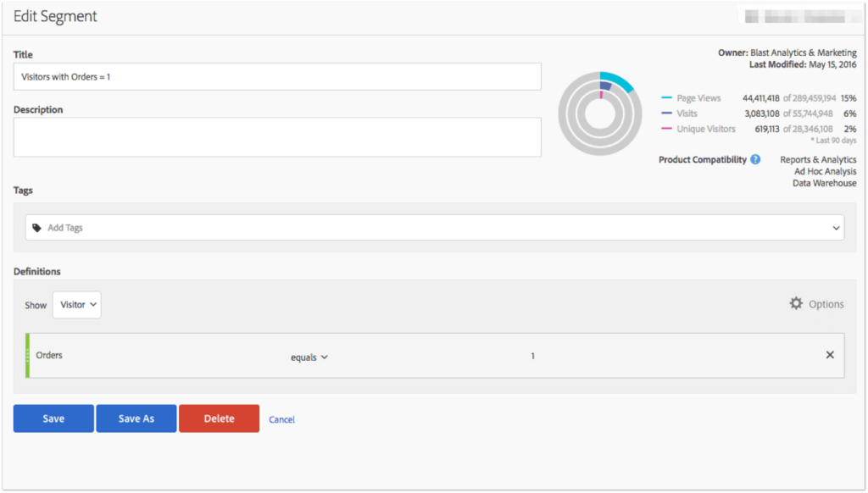The width and height of the screenshot is (868, 493).
Task: Click into the Title text field
Action: [x=277, y=76]
